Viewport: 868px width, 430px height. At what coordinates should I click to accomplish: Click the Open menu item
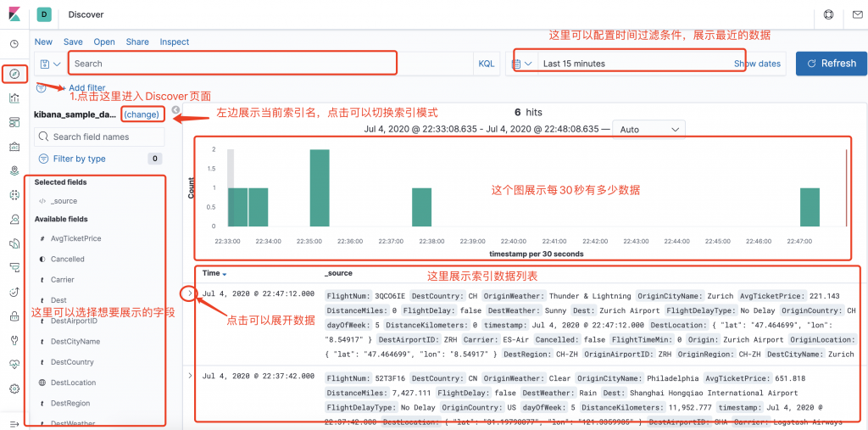click(x=104, y=42)
